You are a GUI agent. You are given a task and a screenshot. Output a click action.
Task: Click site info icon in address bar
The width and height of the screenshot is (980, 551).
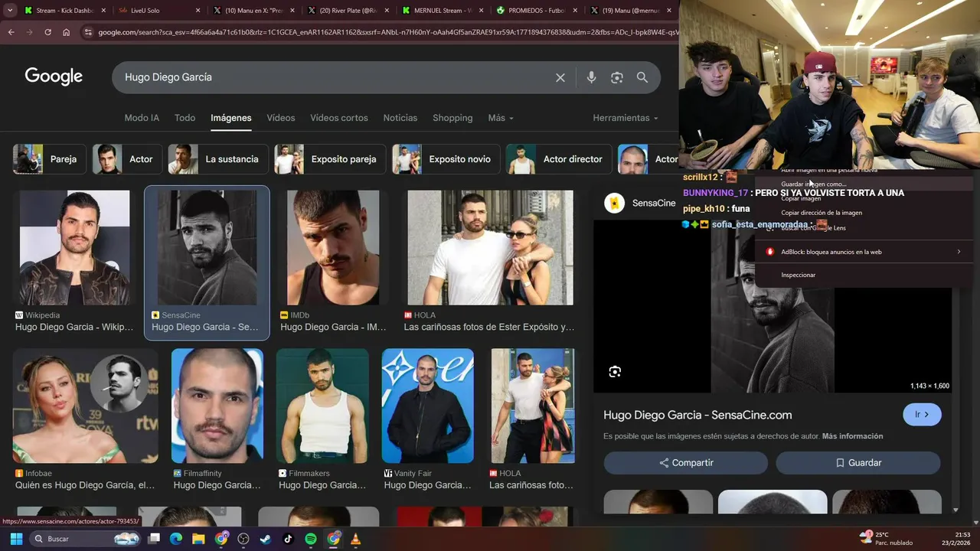88,32
